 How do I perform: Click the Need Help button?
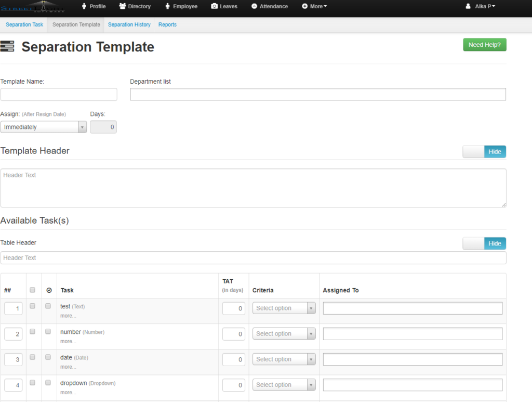click(484, 45)
